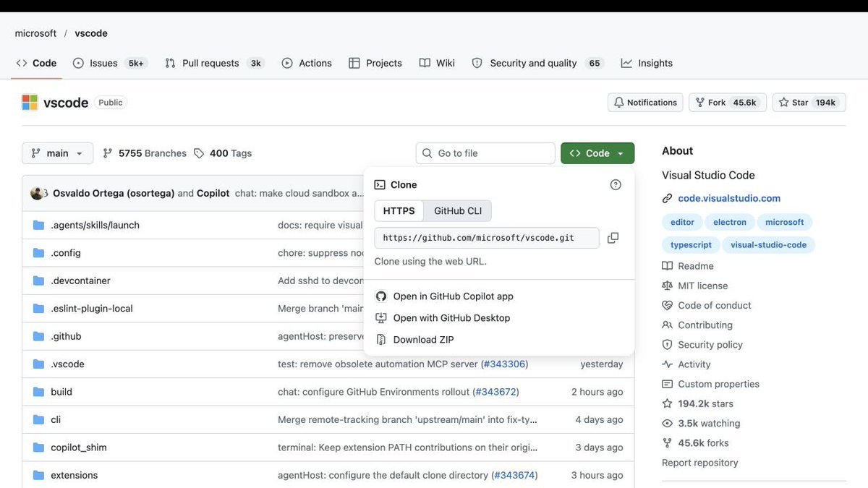The image size is (868, 488).
Task: Go to the Actions tab
Action: 307,63
